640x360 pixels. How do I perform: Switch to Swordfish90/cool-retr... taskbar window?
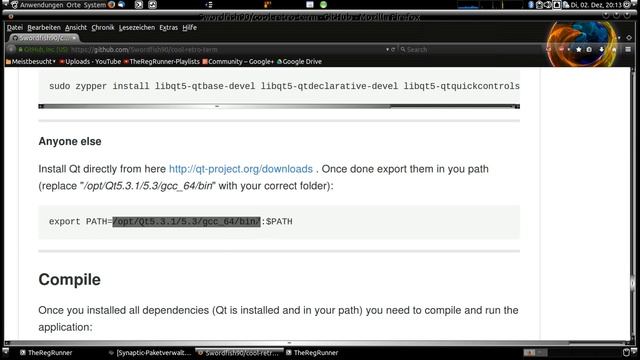point(239,353)
